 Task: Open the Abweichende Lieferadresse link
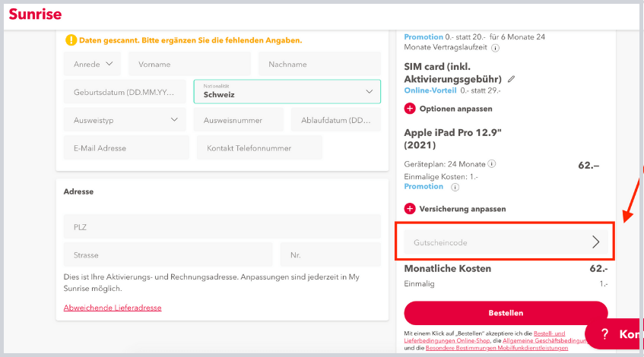coord(113,308)
